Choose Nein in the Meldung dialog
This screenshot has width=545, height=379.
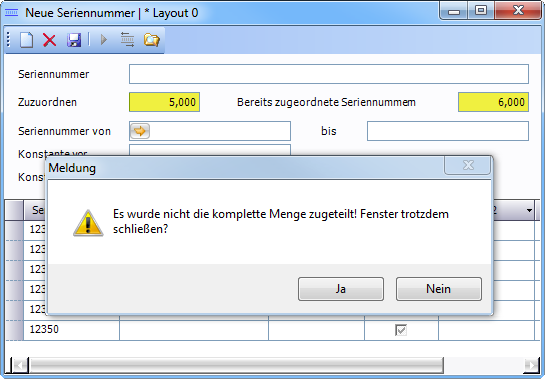(439, 289)
